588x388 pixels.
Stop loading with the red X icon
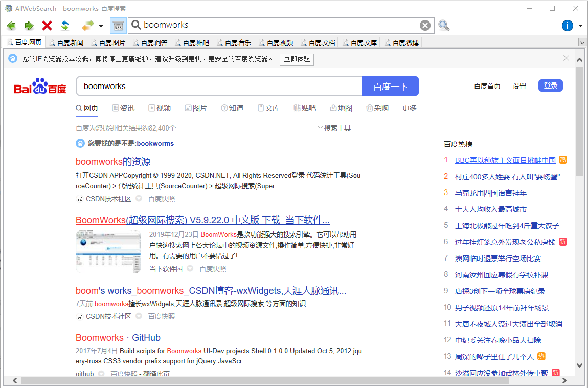coord(47,26)
